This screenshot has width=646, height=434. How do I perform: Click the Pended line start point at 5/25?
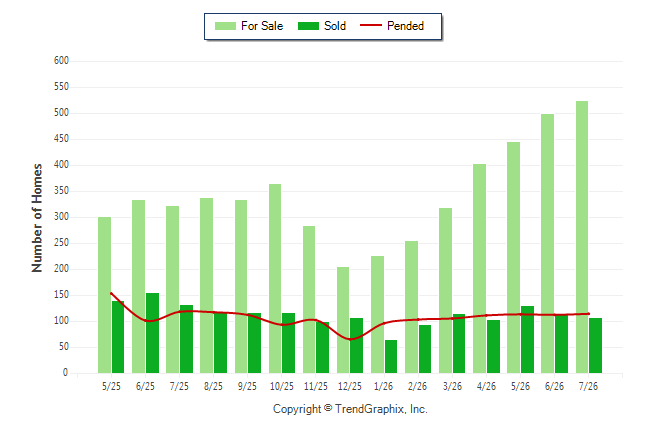click(x=111, y=293)
